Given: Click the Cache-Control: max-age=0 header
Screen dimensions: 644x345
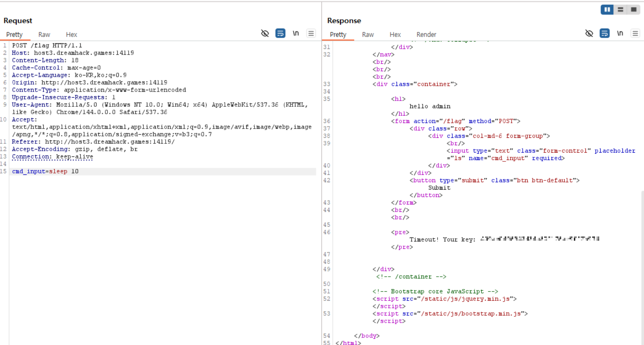Looking at the screenshot, I should click(x=56, y=68).
